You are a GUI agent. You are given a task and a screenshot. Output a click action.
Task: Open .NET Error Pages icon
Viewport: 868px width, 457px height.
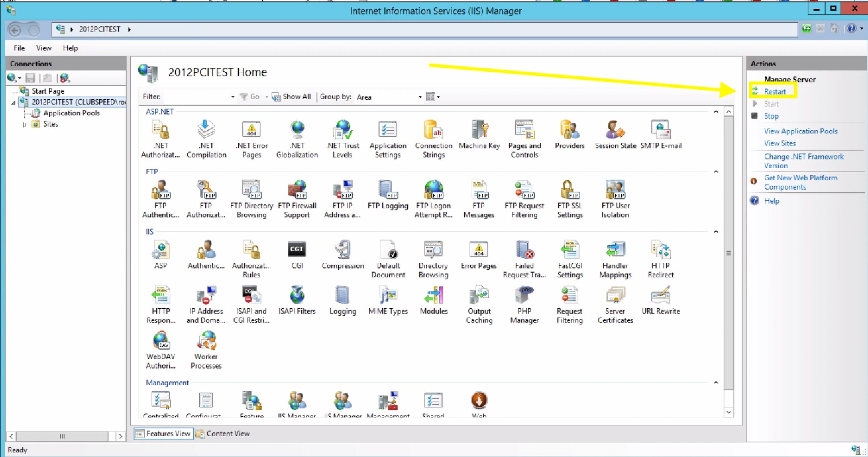coord(251,139)
